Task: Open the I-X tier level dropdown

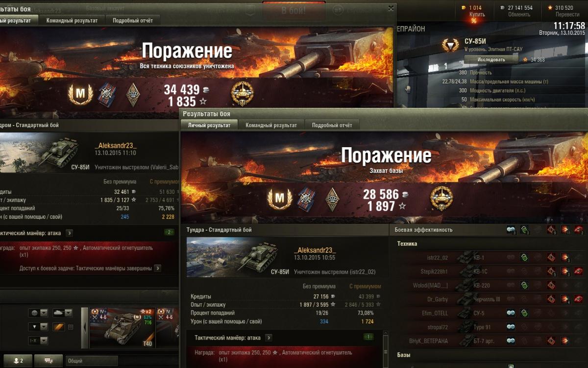Action: pyautogui.click(x=39, y=341)
